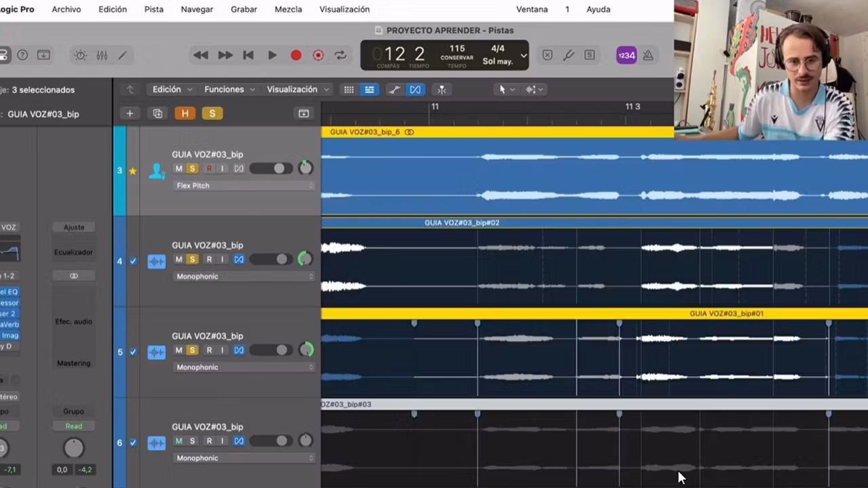Click the Play button in transport
Screen dimensions: 868x488
coord(272,56)
